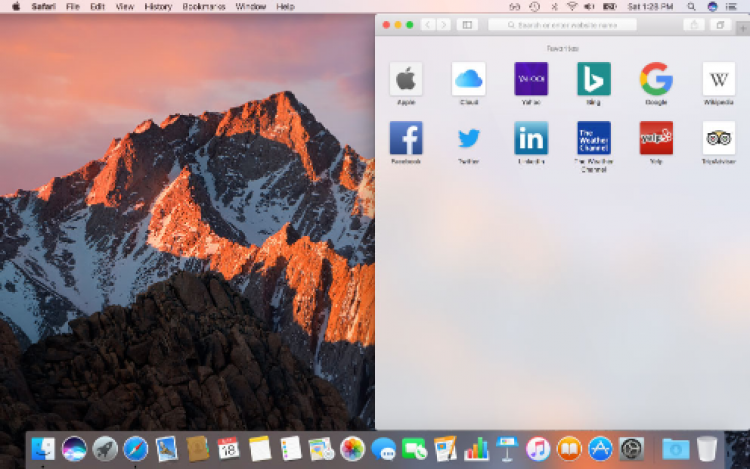The width and height of the screenshot is (750, 469).
Task: Open the Bluetooth status menu
Action: click(x=554, y=7)
